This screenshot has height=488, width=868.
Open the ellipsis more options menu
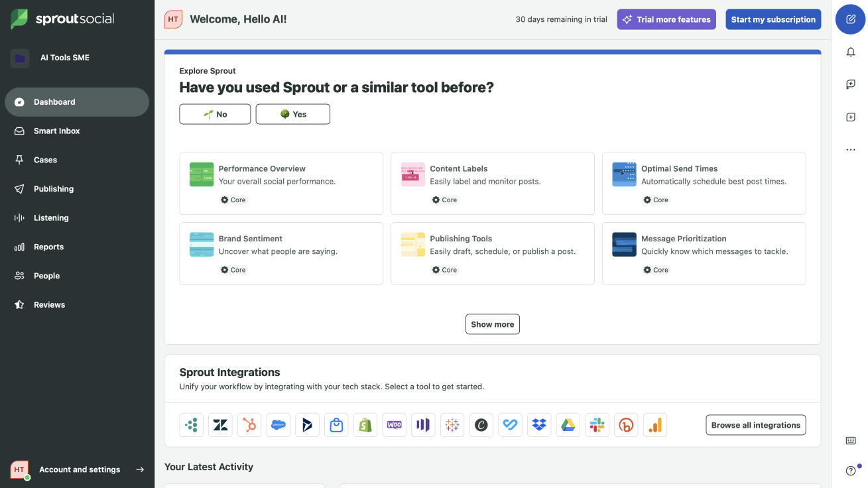[850, 149]
